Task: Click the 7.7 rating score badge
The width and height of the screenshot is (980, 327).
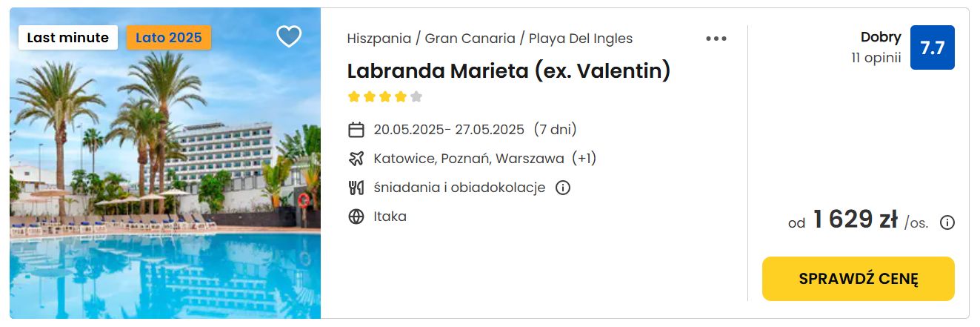Action: pos(933,47)
